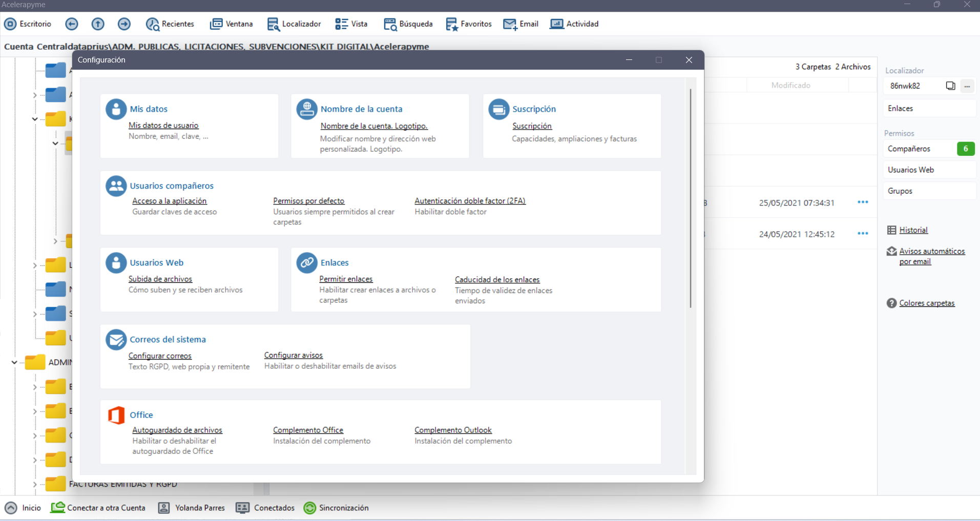Image resolution: width=980 pixels, height=521 pixels.
Task: Open the Subida de archivos link
Action: (x=160, y=279)
